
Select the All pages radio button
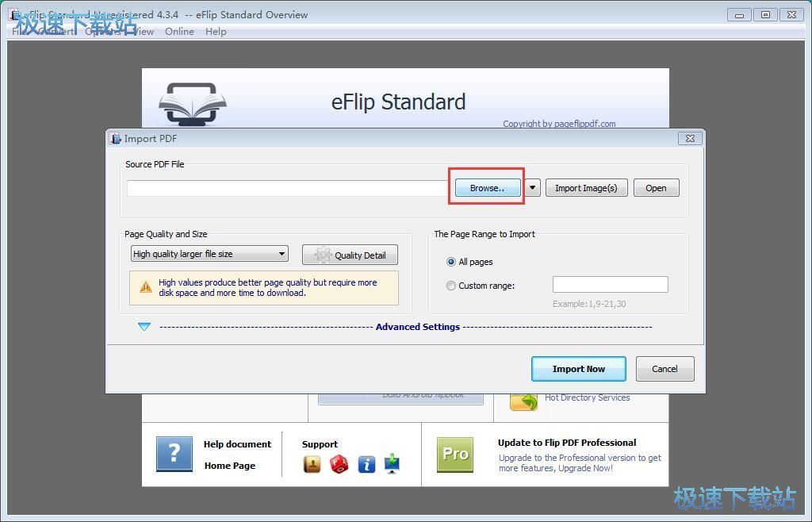click(x=451, y=262)
